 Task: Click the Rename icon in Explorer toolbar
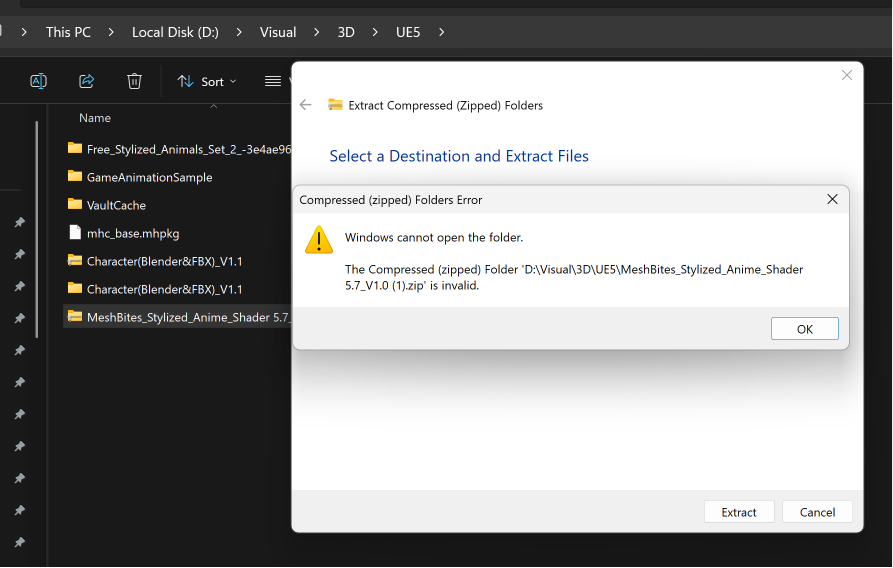[x=38, y=81]
